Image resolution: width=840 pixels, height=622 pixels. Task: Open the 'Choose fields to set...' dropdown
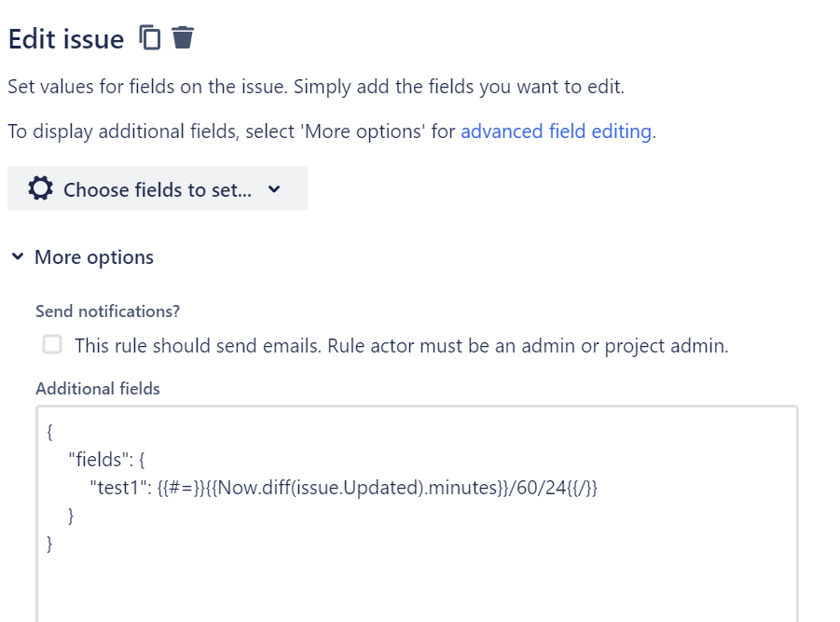(158, 188)
